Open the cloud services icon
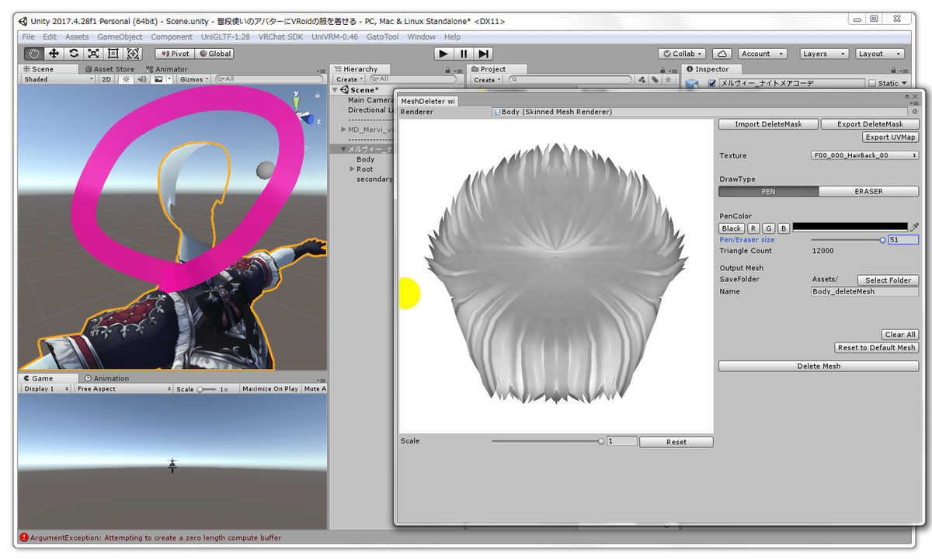The width and height of the screenshot is (932, 560). pos(722,54)
